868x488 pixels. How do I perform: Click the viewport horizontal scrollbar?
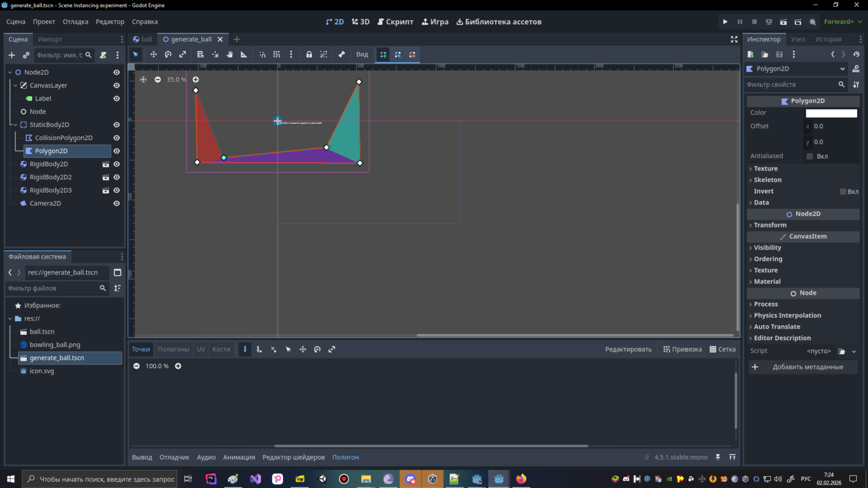575,335
